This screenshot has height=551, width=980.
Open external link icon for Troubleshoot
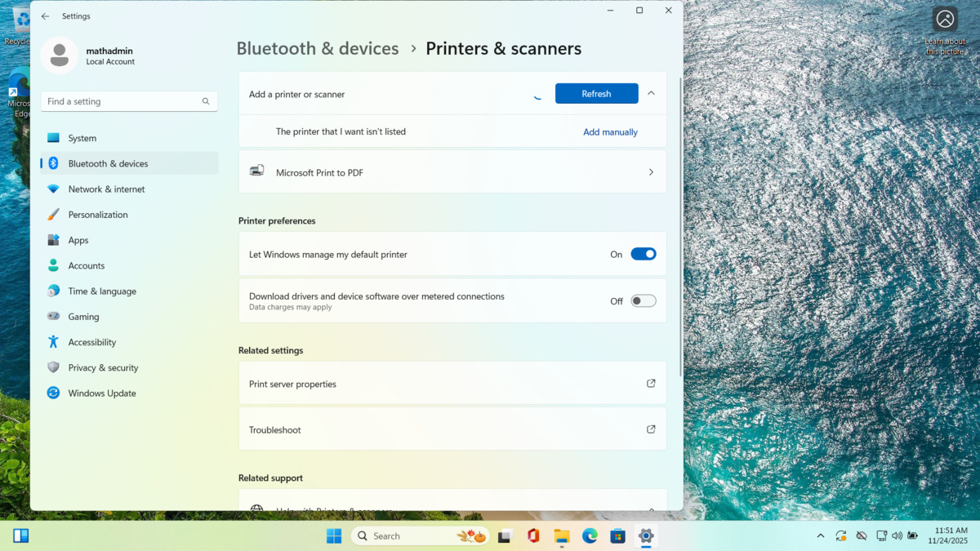click(x=651, y=429)
